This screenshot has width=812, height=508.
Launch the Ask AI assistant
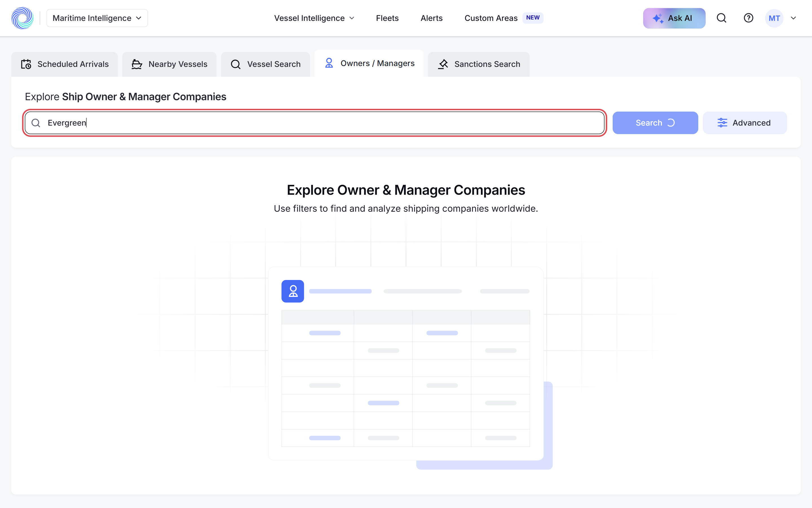tap(674, 18)
